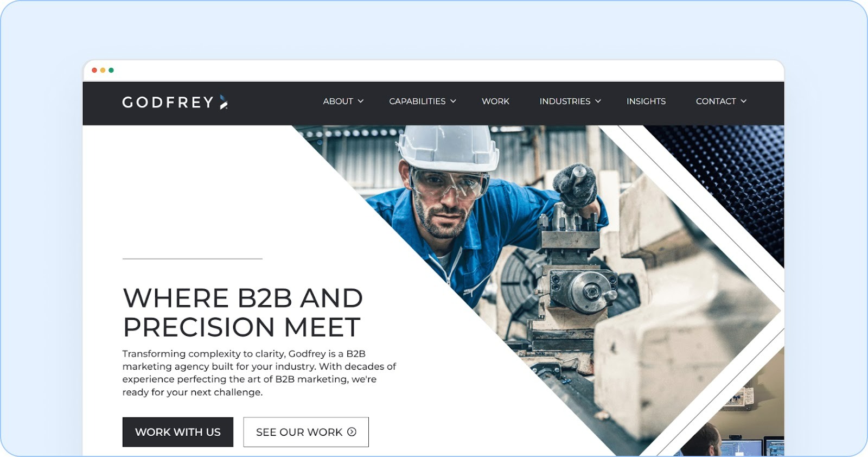Expand the Contact chevron arrow

743,101
